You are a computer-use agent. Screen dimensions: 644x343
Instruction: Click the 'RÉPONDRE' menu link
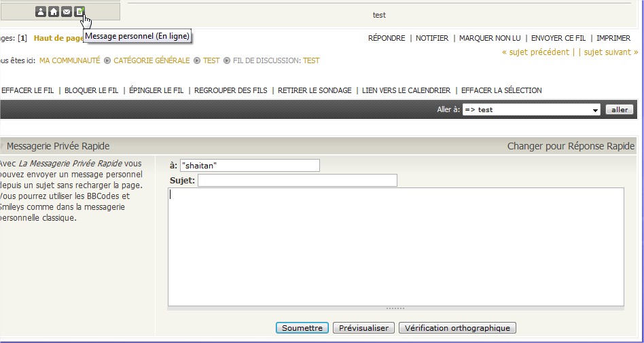tap(387, 39)
